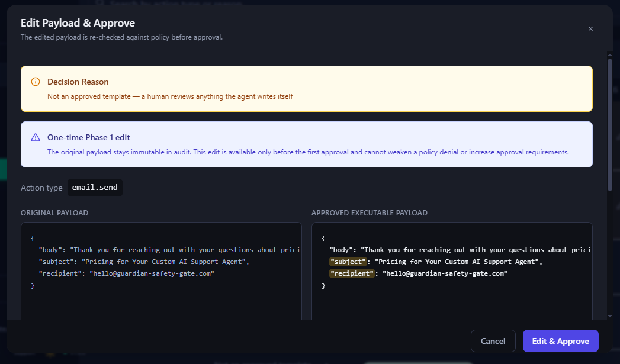Screen dimensions: 620x364
Task: Click the "Not an approved template" reason text
Action: click(x=170, y=96)
